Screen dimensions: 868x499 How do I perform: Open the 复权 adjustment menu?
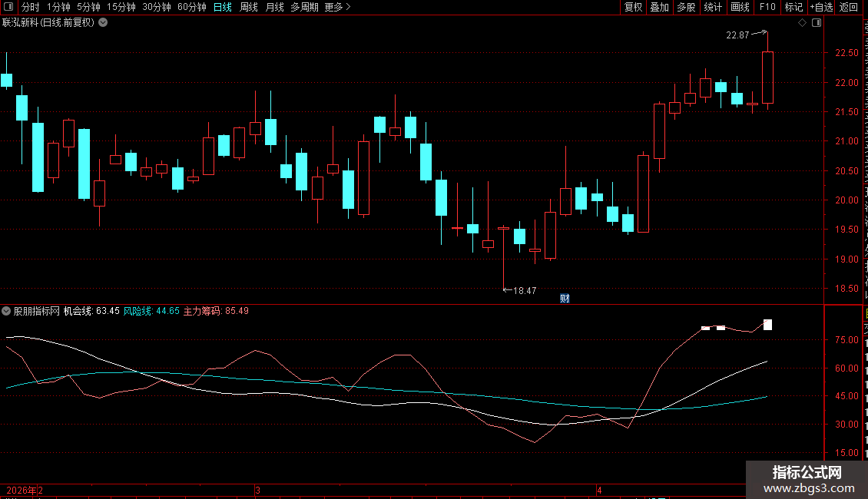tap(633, 7)
